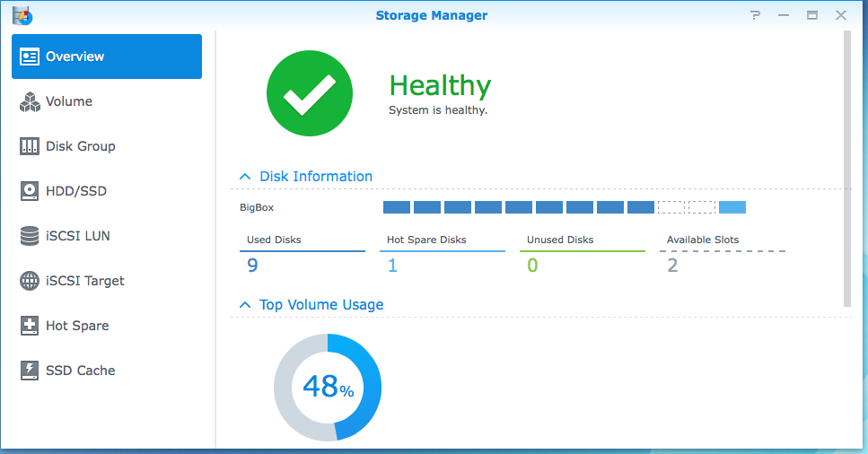Click the Hot Spare Disks count 1

click(x=392, y=265)
